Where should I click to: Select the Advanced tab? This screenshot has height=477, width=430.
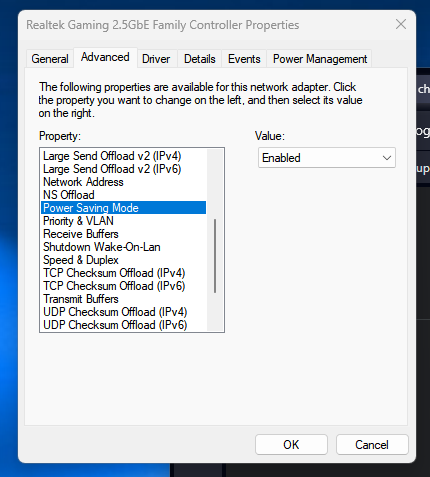[x=105, y=57]
